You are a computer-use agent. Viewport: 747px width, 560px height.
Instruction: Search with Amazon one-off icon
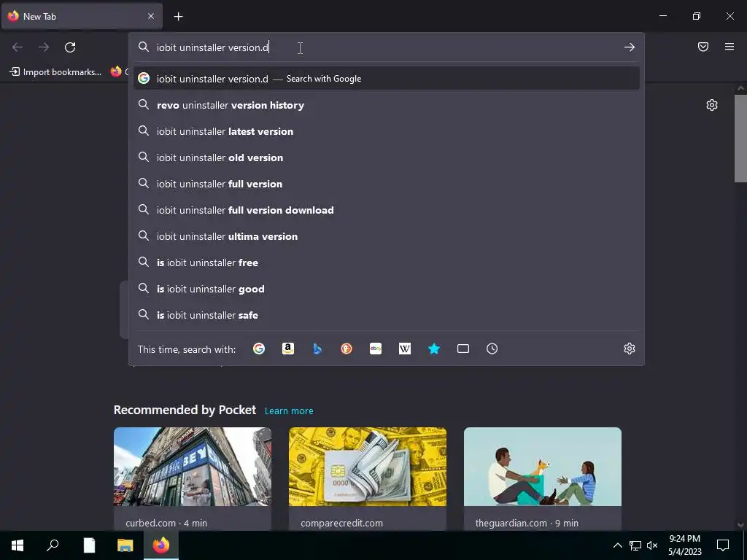pos(287,349)
